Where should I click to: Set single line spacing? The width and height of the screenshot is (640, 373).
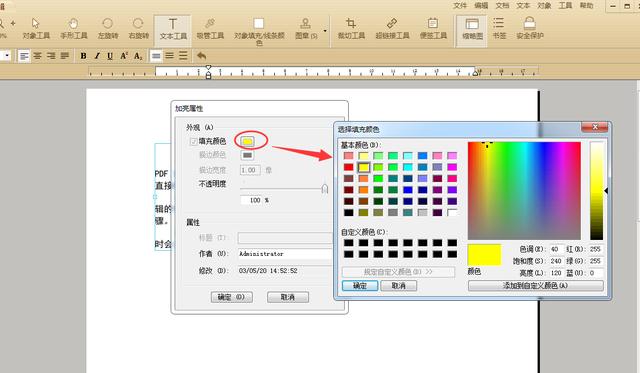pyautogui.click(x=156, y=56)
